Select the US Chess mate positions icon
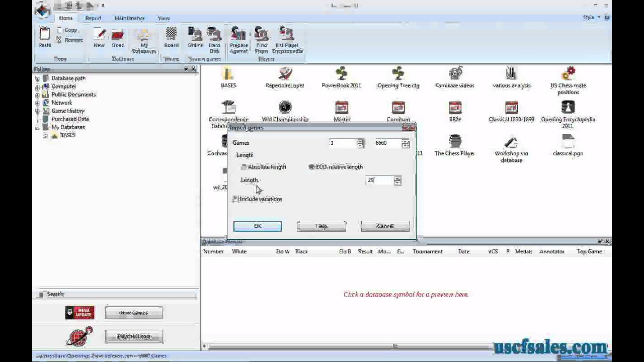Viewport: 644px width, 362px height. [568, 73]
